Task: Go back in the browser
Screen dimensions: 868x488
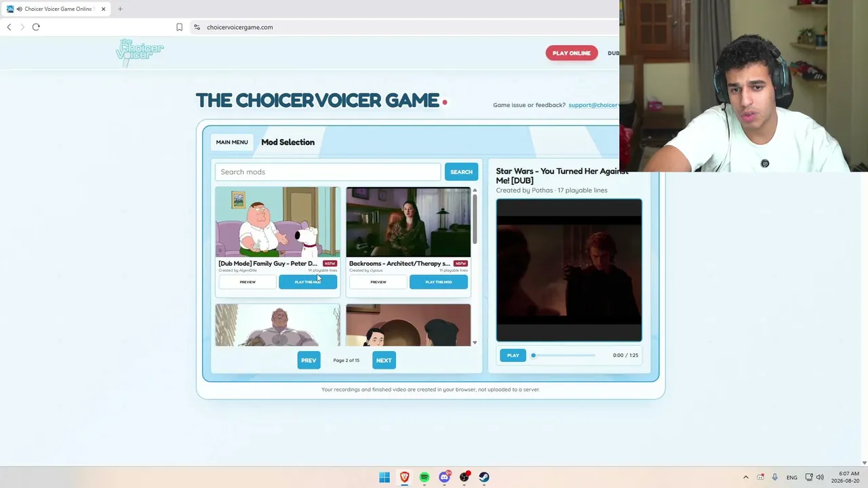Action: click(x=9, y=27)
